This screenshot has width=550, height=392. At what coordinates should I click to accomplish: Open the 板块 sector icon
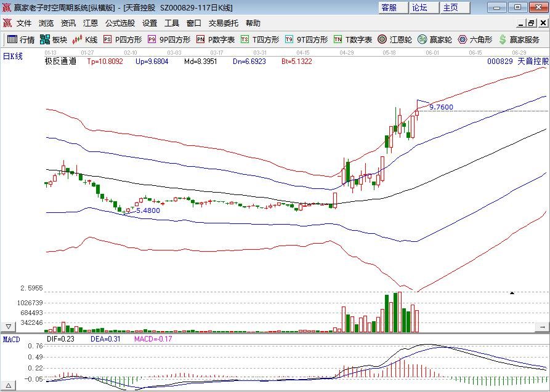(x=54, y=39)
